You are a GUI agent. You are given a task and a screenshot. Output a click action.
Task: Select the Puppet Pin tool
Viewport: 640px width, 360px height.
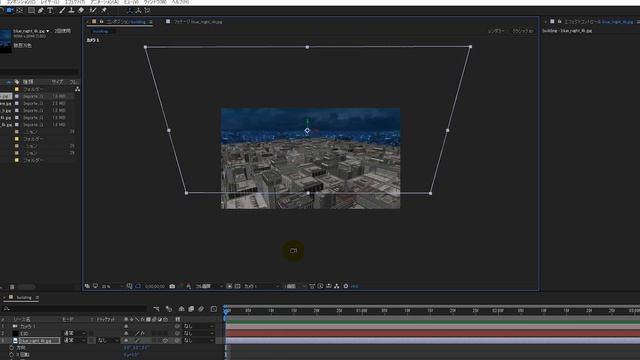click(x=104, y=10)
